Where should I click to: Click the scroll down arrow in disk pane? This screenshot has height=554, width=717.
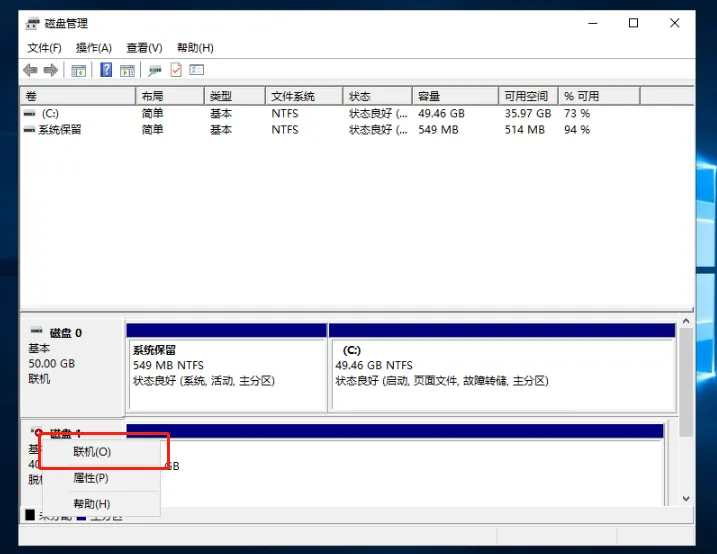(x=686, y=499)
